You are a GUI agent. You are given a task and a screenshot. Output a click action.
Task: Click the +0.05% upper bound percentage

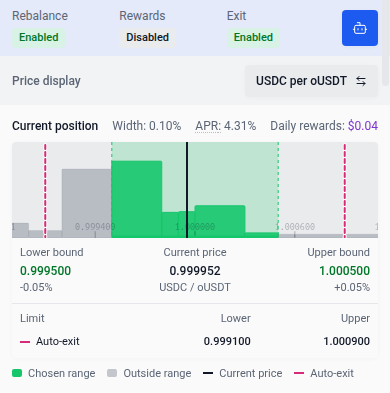pyautogui.click(x=352, y=287)
